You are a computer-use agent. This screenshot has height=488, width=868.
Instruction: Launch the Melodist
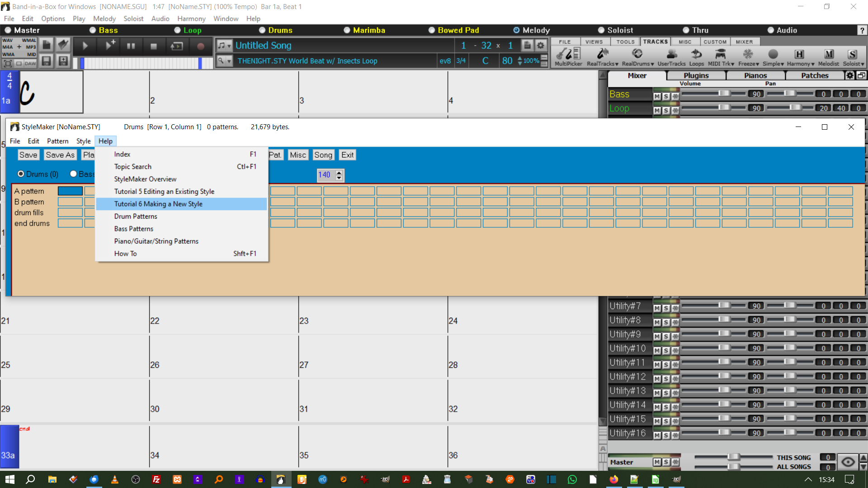click(x=828, y=57)
